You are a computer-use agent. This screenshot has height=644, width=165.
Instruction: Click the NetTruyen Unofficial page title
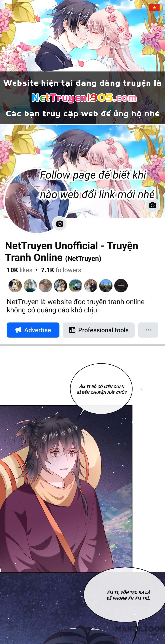pyautogui.click(x=71, y=252)
